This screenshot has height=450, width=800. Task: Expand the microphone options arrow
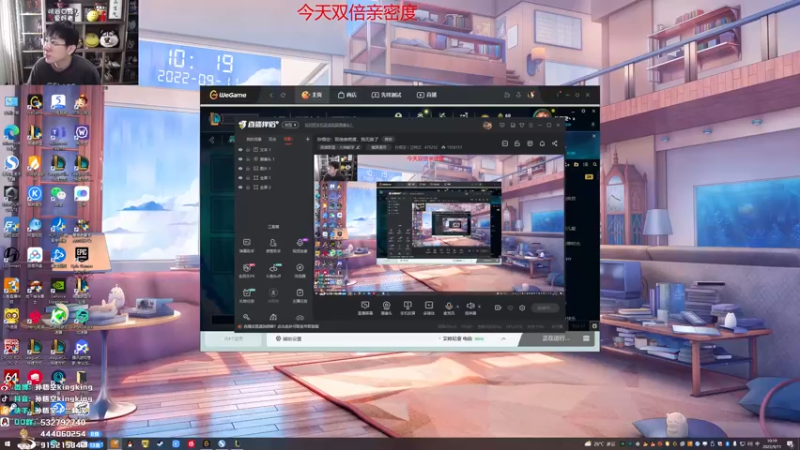pos(457,307)
